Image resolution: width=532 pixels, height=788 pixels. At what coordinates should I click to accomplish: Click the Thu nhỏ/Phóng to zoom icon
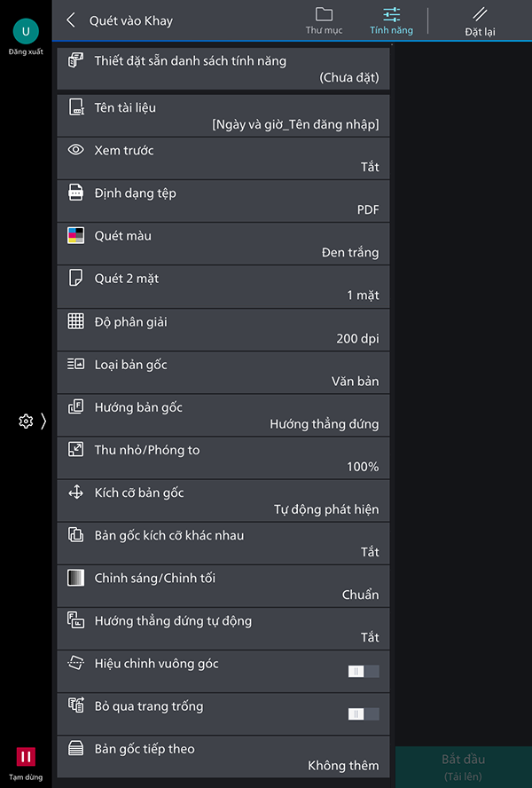point(76,449)
